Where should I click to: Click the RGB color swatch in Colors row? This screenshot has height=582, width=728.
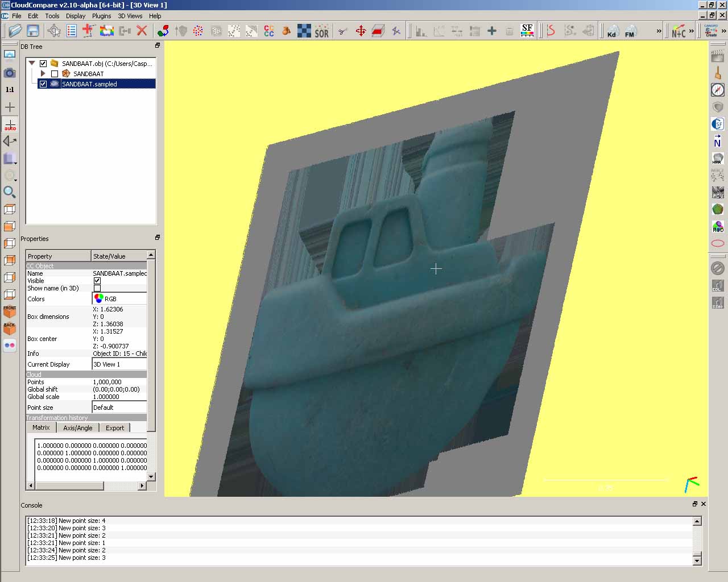pos(100,298)
